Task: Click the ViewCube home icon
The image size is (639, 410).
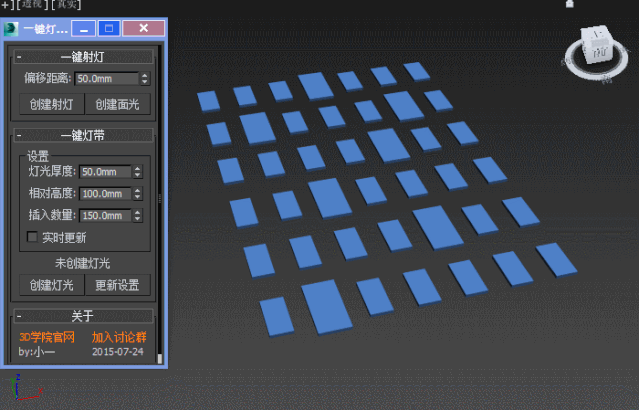Action: tap(570, 6)
